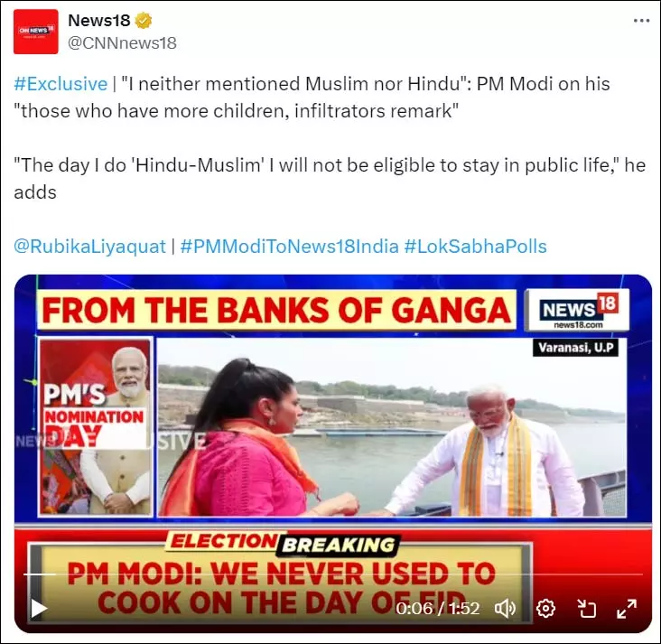Open the #Exclusive hashtag
Screen dimensions: 661x644
pos(61,83)
